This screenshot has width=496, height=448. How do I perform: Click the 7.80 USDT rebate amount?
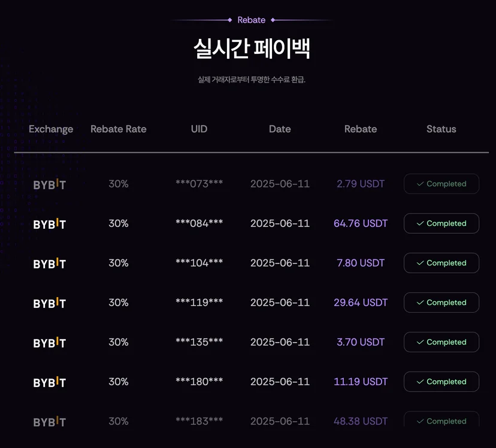[361, 263]
